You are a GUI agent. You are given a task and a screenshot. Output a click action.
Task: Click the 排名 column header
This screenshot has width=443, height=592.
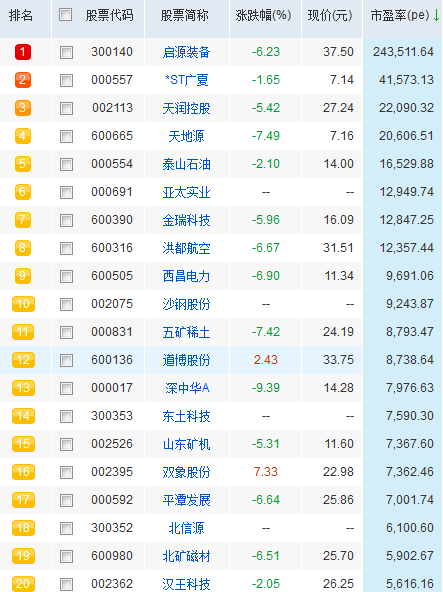21,15
